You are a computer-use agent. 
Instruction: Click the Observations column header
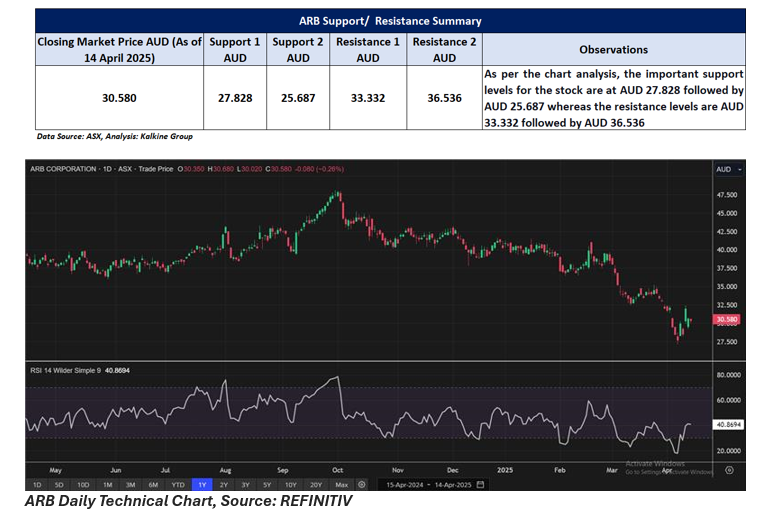(614, 50)
